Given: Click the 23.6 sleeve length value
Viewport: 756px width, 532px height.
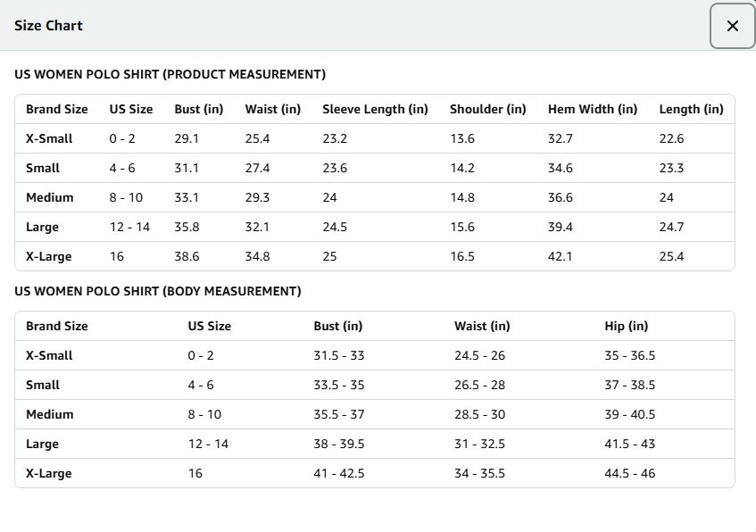Looking at the screenshot, I should click(x=335, y=168).
